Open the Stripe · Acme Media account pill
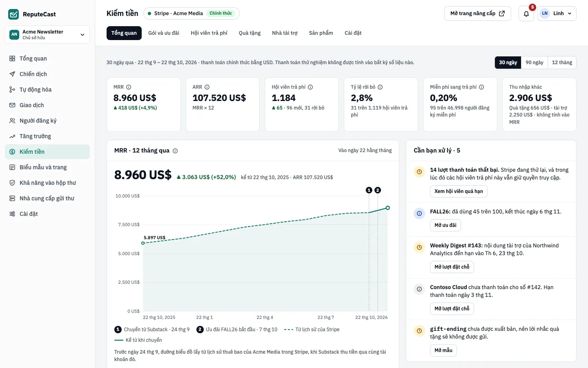This screenshot has width=588, height=368. pyautogui.click(x=191, y=13)
